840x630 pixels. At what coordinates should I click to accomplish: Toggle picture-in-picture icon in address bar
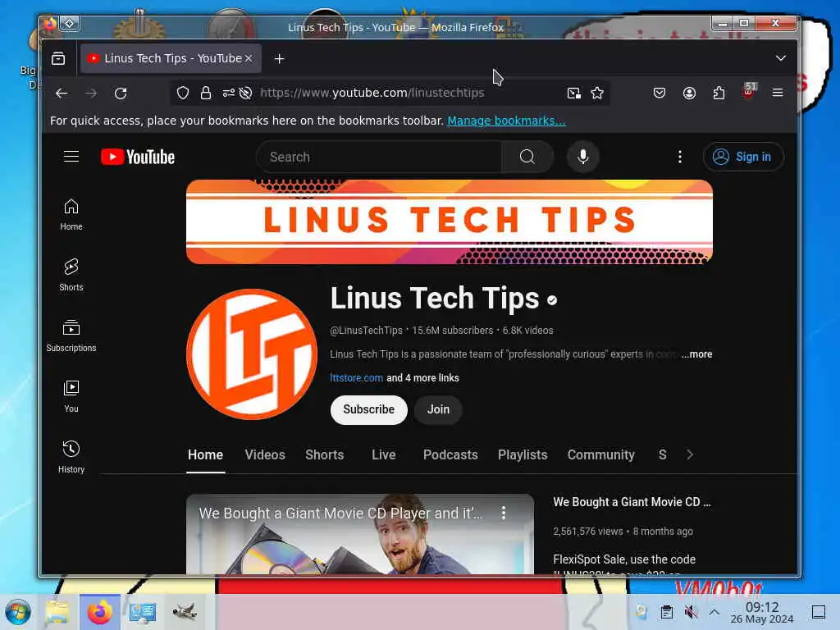click(573, 94)
